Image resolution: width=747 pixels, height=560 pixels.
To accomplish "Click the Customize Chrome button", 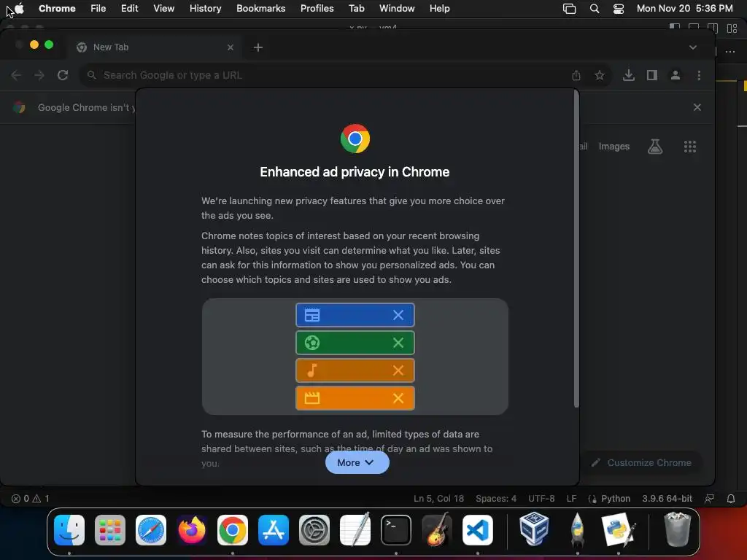I will pos(641,462).
